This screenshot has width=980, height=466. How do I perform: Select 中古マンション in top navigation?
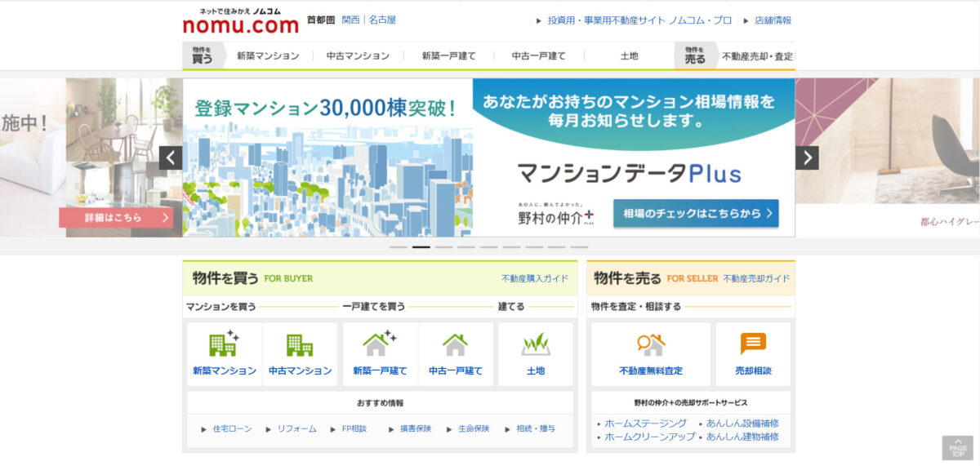tap(358, 56)
